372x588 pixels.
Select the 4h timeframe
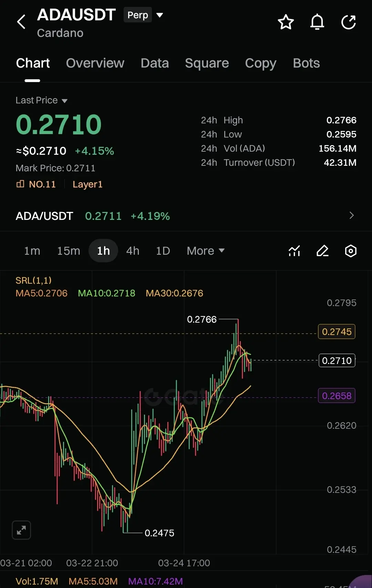[x=133, y=251]
